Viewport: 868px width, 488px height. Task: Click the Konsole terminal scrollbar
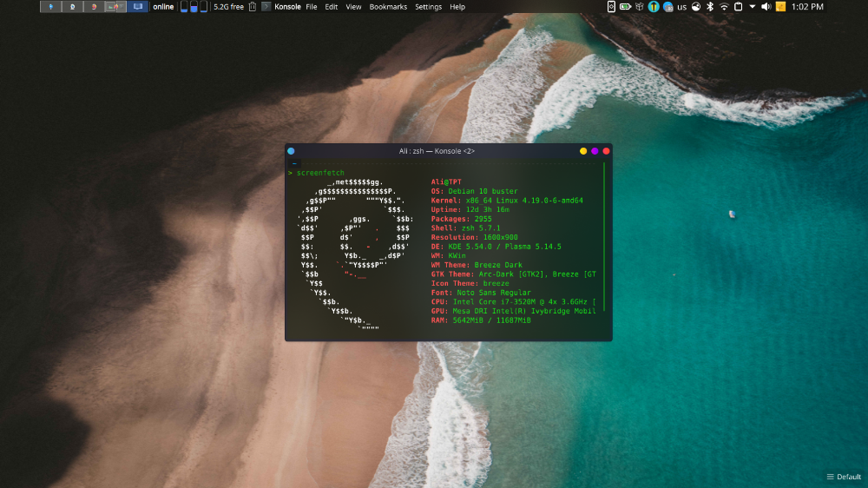(603, 234)
